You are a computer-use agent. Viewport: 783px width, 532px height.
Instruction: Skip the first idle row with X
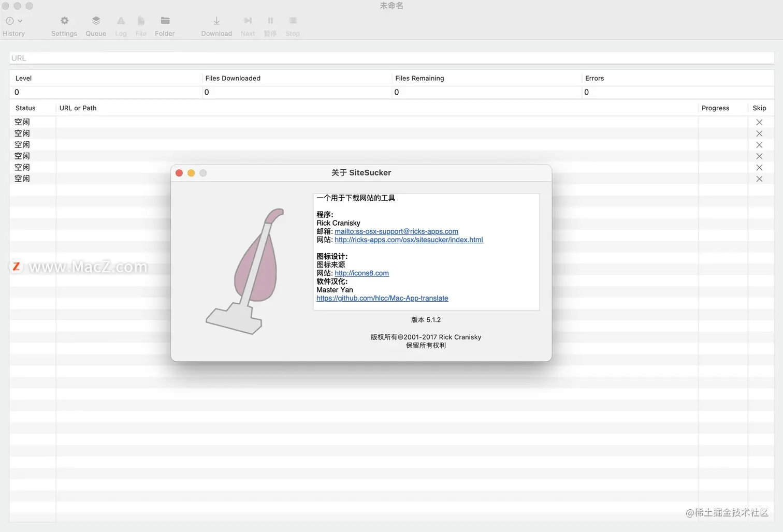pyautogui.click(x=759, y=122)
